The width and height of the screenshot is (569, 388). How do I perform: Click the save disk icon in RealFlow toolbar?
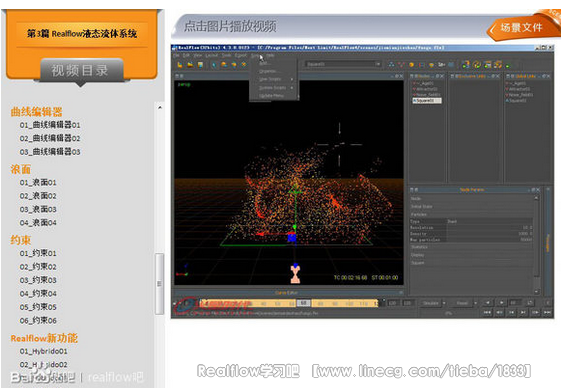click(x=200, y=65)
